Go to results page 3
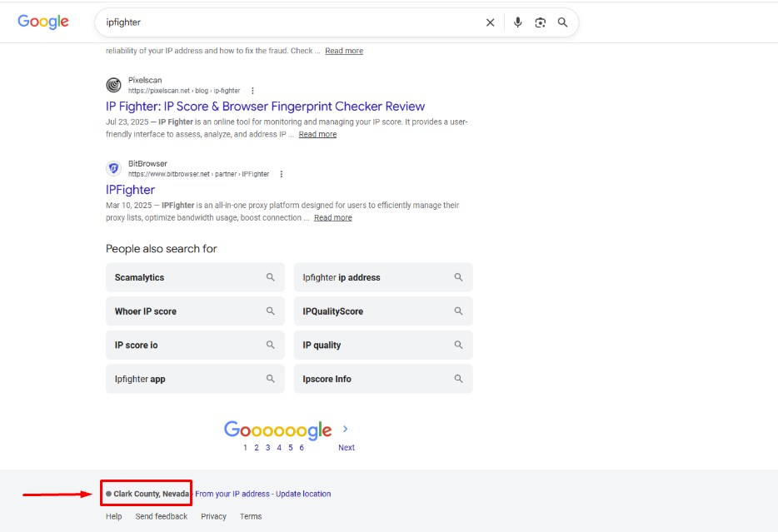The image size is (778, 532). click(x=268, y=447)
